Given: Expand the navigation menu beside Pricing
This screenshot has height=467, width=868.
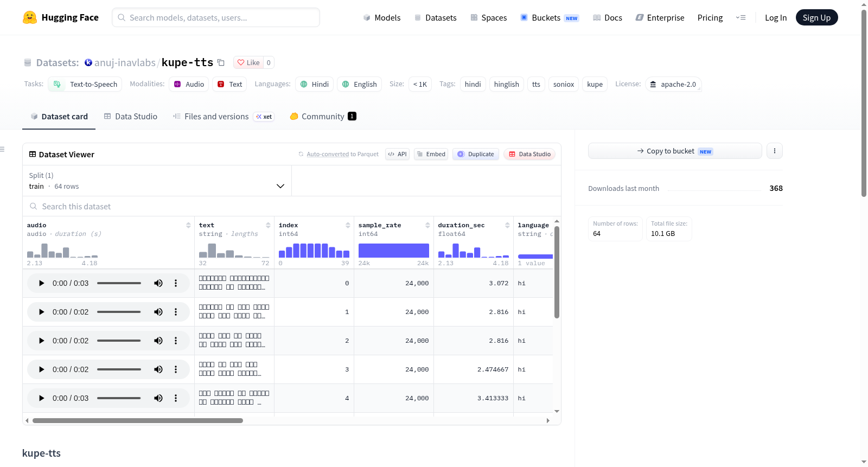Looking at the screenshot, I should pos(741,18).
